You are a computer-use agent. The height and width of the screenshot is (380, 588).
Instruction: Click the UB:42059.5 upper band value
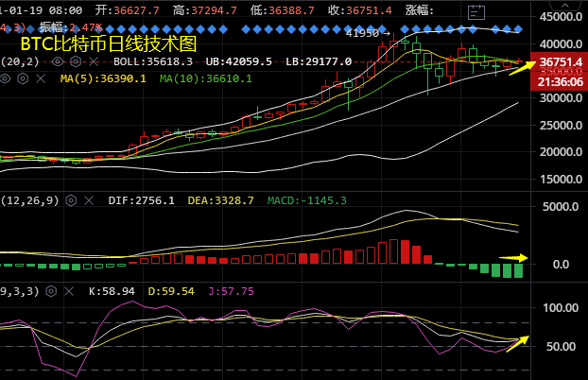tap(238, 61)
